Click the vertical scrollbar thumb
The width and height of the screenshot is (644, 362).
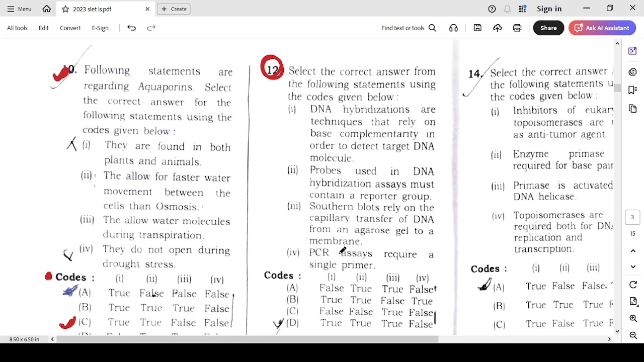point(617,88)
